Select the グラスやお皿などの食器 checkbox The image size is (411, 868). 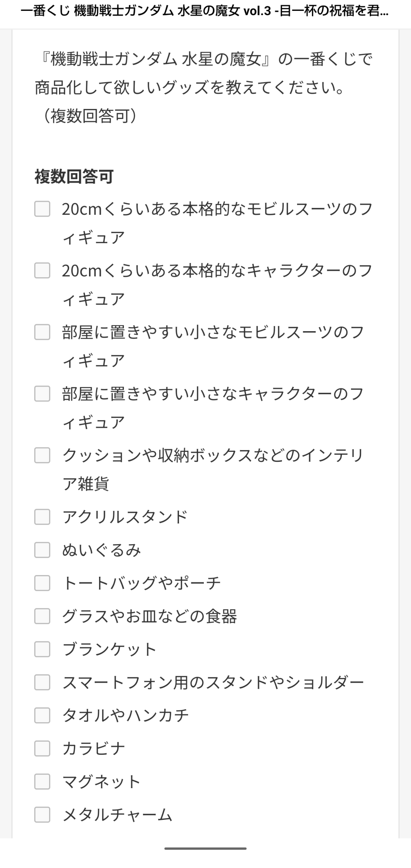pyautogui.click(x=42, y=616)
